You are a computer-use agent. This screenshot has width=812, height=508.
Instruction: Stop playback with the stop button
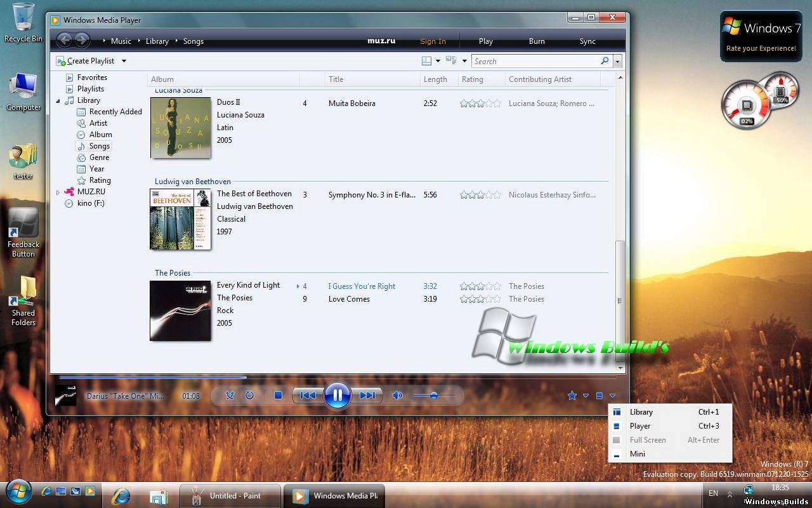pyautogui.click(x=278, y=396)
